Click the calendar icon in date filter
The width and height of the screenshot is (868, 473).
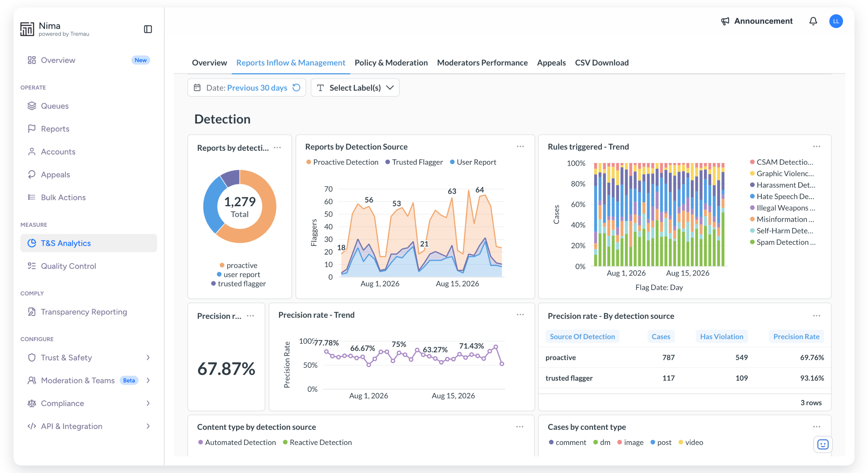click(x=197, y=88)
